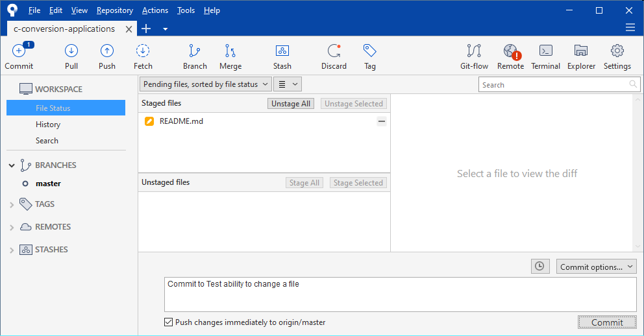Click the Stage Selected button
Image resolution: width=644 pixels, height=336 pixels.
(358, 182)
